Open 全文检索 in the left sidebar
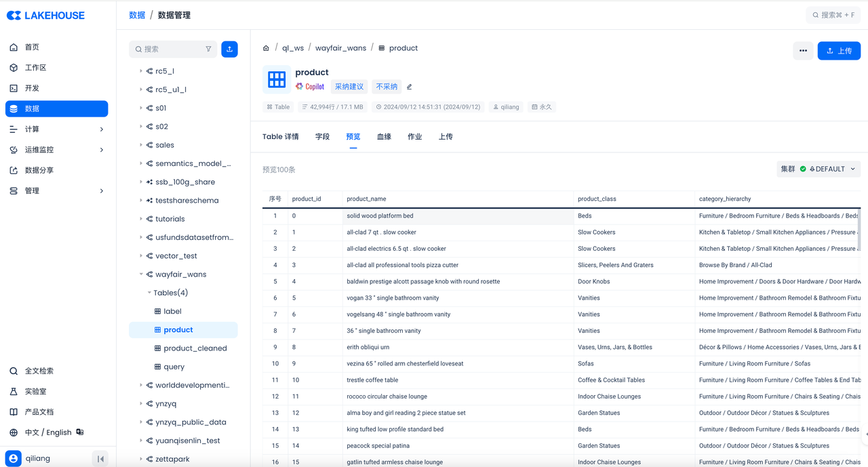 click(x=39, y=371)
